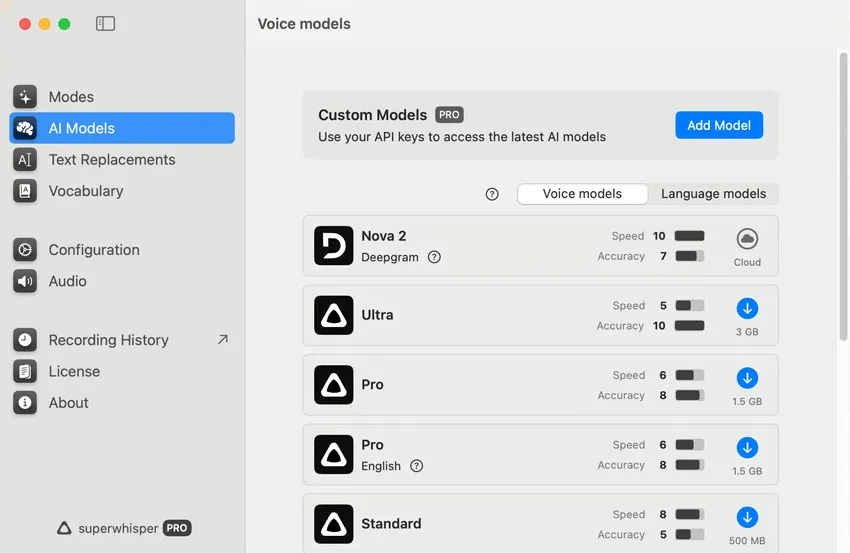Image resolution: width=850 pixels, height=553 pixels.
Task: Open the Audio settings section
Action: pos(67,281)
